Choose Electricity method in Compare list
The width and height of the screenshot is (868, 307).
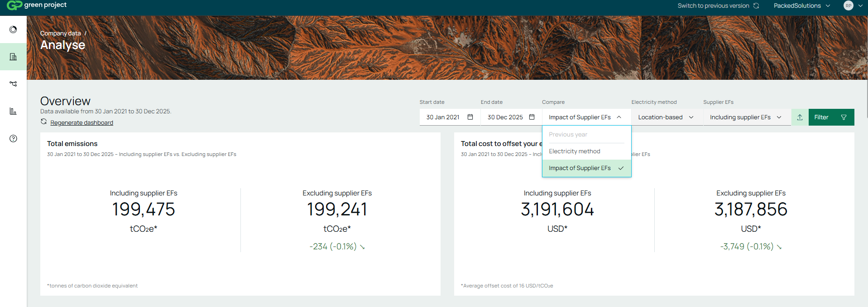coord(574,151)
